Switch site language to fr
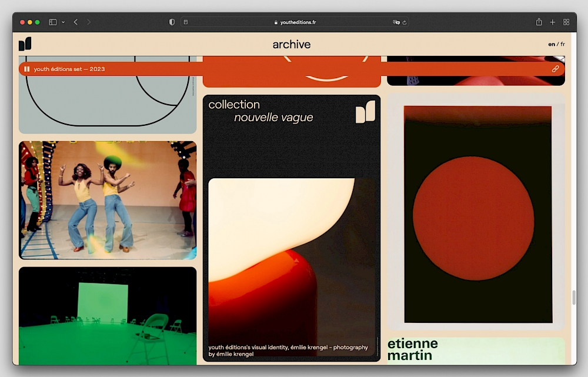 click(563, 44)
